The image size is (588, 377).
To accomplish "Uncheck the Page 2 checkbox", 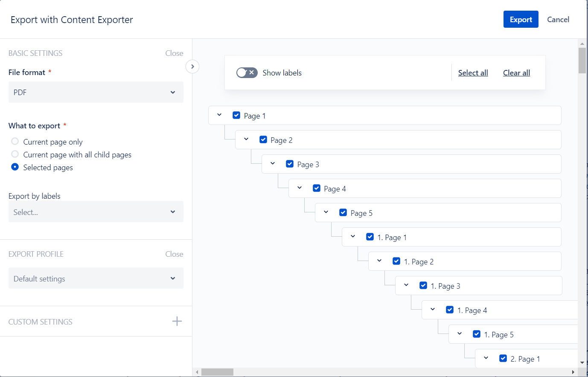I will pyautogui.click(x=263, y=140).
